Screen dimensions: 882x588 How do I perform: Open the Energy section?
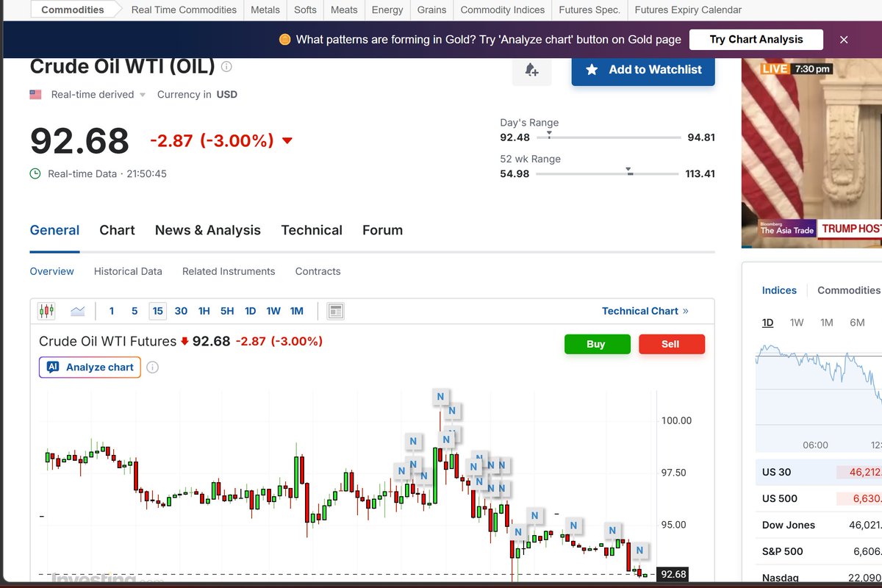point(387,10)
